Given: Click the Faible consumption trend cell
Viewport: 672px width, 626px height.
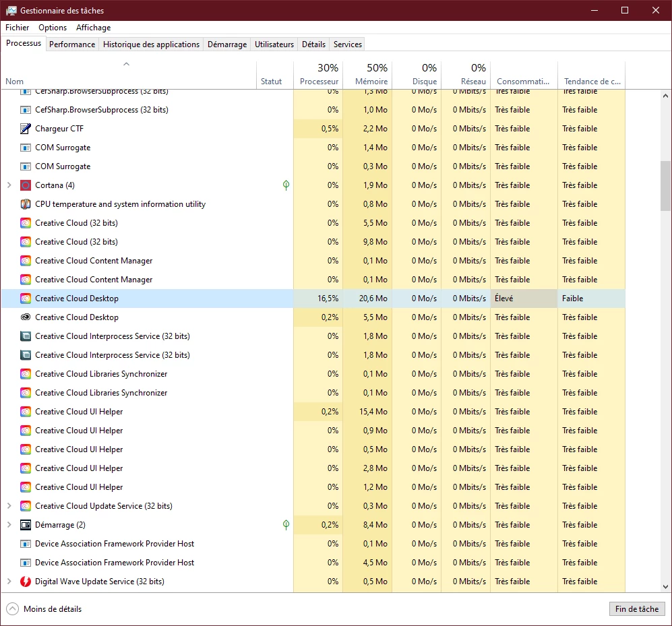Looking at the screenshot, I should tap(591, 299).
